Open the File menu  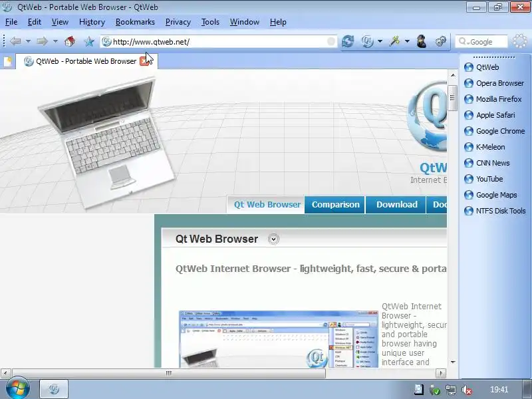11,22
